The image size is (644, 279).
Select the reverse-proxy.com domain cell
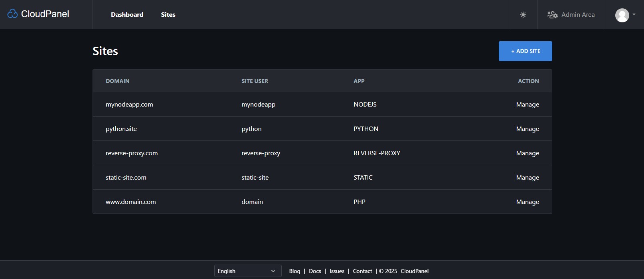[132, 153]
